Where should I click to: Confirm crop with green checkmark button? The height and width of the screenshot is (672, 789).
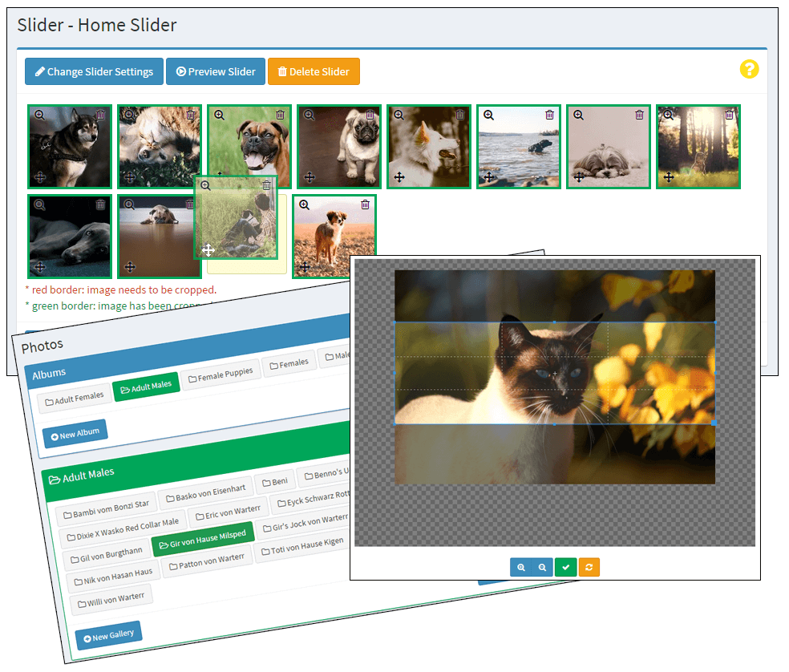[x=565, y=567]
